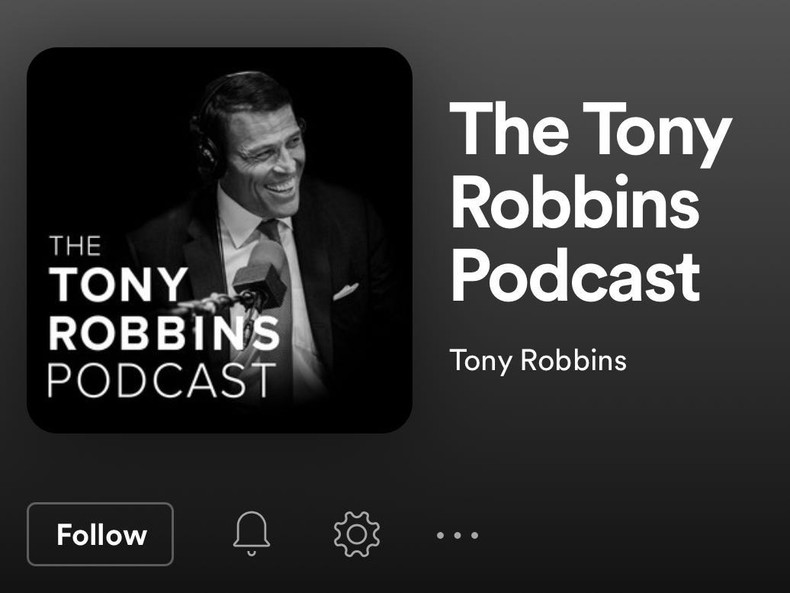The image size is (790, 593).
Task: Click the notification bell icon
Action: tap(251, 534)
